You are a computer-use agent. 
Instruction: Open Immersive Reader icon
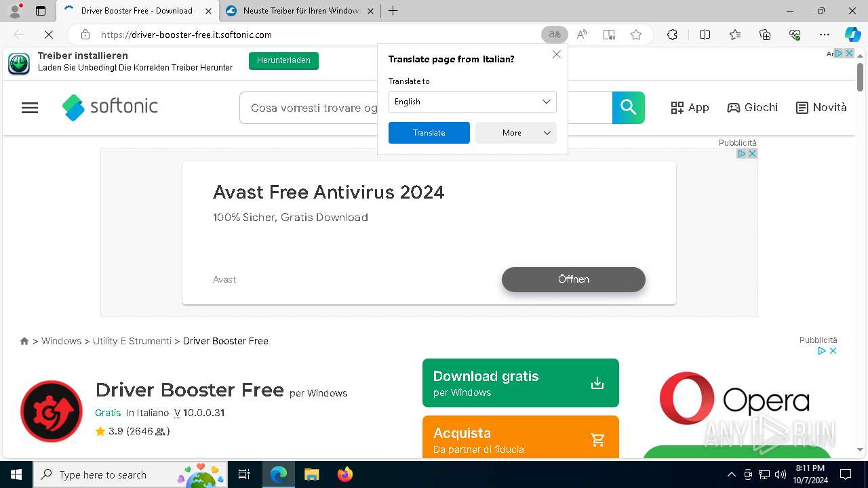coord(609,35)
